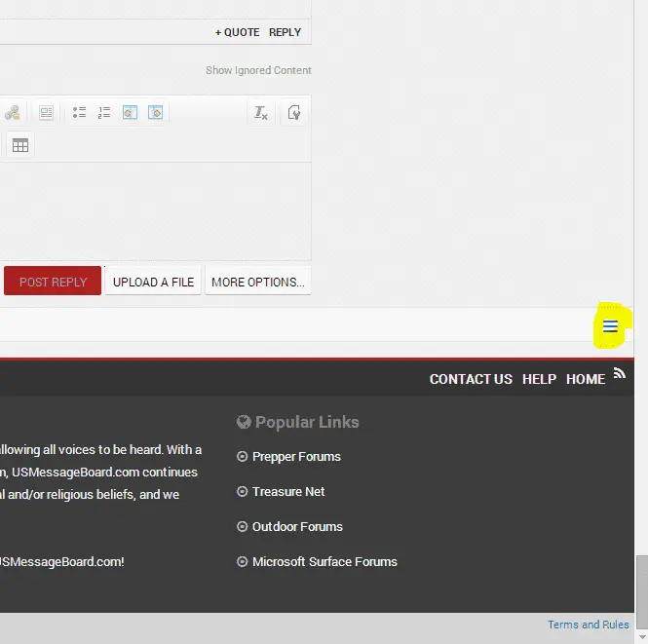Open the Help footer menu item
Screen dimensions: 648x644
pyautogui.click(x=539, y=379)
